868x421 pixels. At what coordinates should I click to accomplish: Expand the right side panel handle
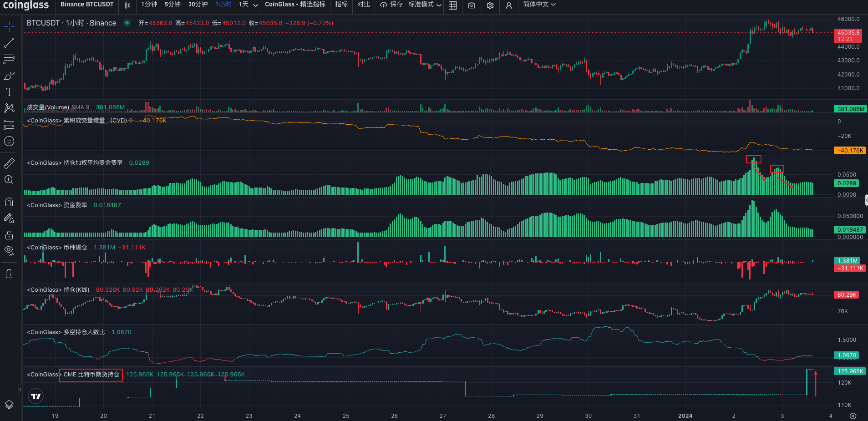866,200
